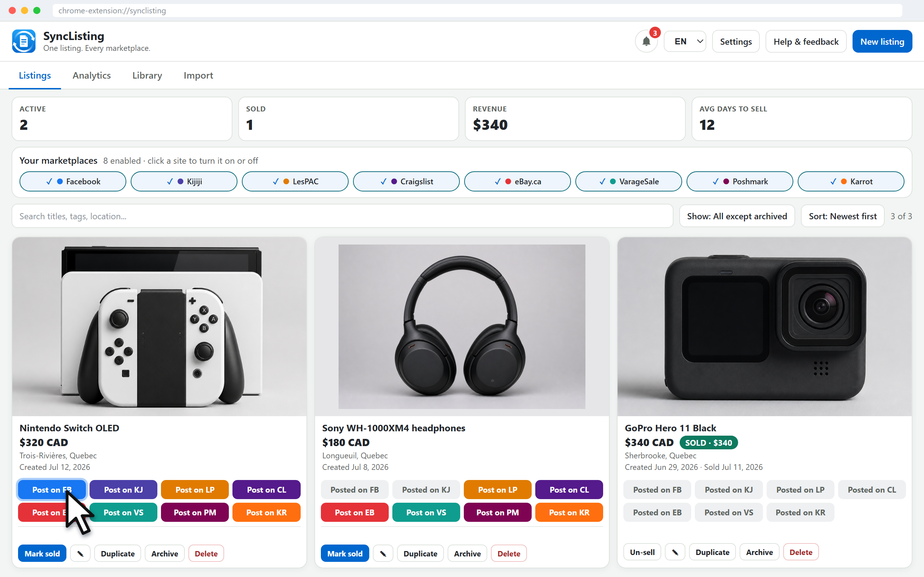The height and width of the screenshot is (577, 924).
Task: Expand the Show: All except archived filter
Action: [x=737, y=216]
